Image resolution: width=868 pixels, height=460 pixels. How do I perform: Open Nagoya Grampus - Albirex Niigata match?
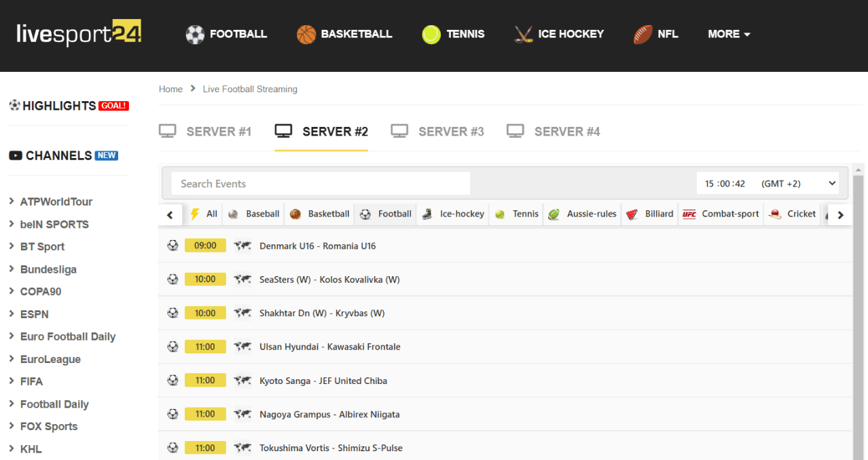pos(329,415)
